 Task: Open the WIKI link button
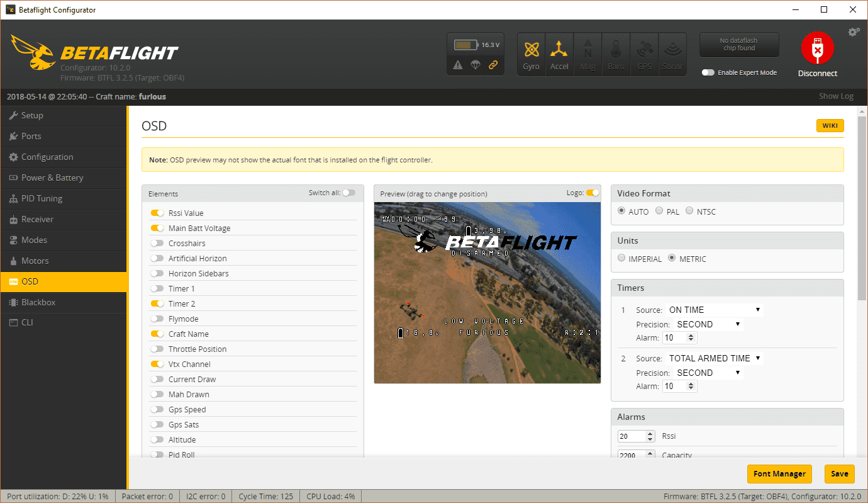(x=830, y=125)
